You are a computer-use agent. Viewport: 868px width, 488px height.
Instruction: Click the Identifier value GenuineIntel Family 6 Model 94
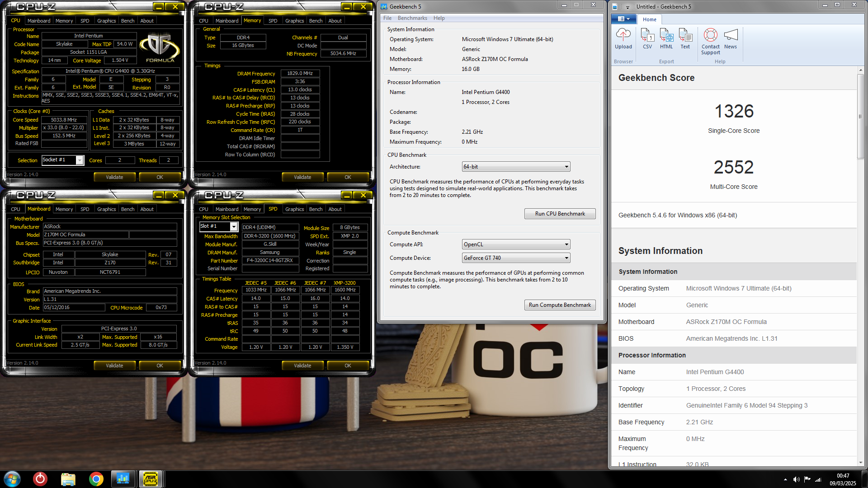coord(747,406)
